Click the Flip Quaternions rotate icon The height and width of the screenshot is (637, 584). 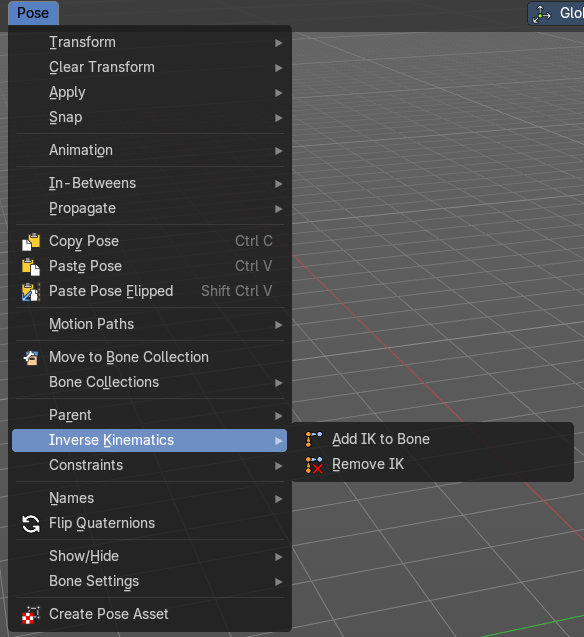[x=31, y=524]
